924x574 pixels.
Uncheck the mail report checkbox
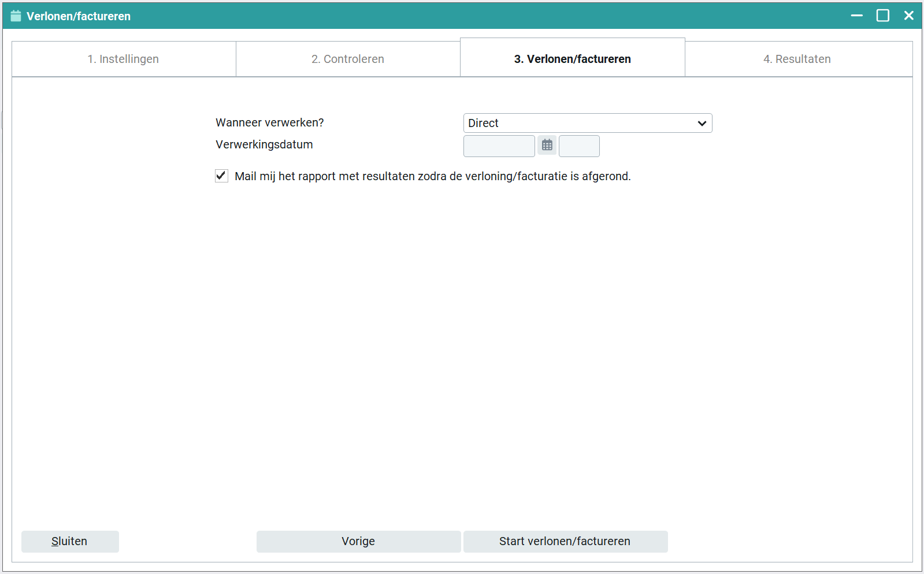(x=221, y=176)
